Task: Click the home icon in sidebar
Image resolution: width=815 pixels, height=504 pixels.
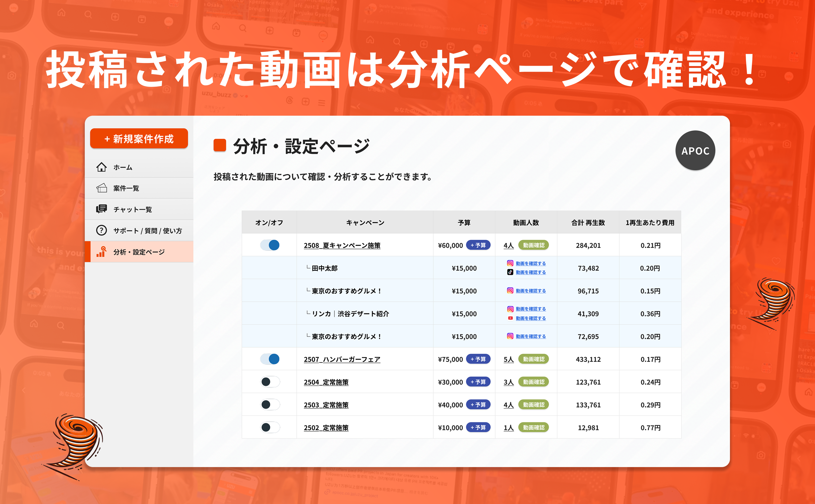Action: 101,167
